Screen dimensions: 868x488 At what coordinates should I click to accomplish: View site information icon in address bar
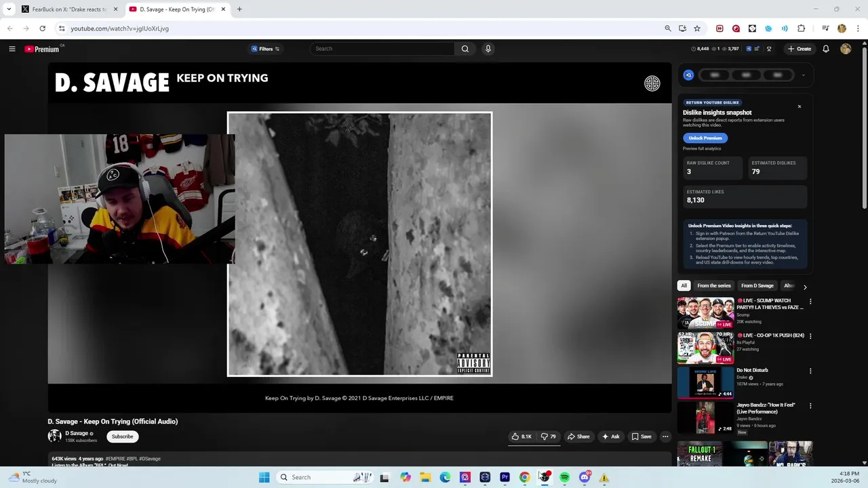coord(61,28)
